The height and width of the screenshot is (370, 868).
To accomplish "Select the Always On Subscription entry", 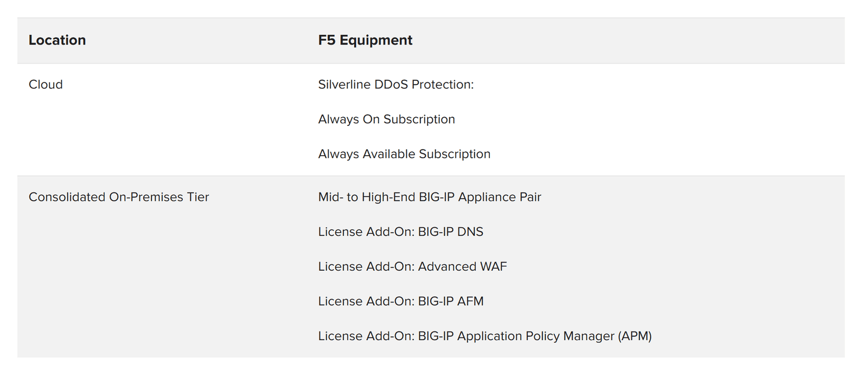I will coord(386,119).
